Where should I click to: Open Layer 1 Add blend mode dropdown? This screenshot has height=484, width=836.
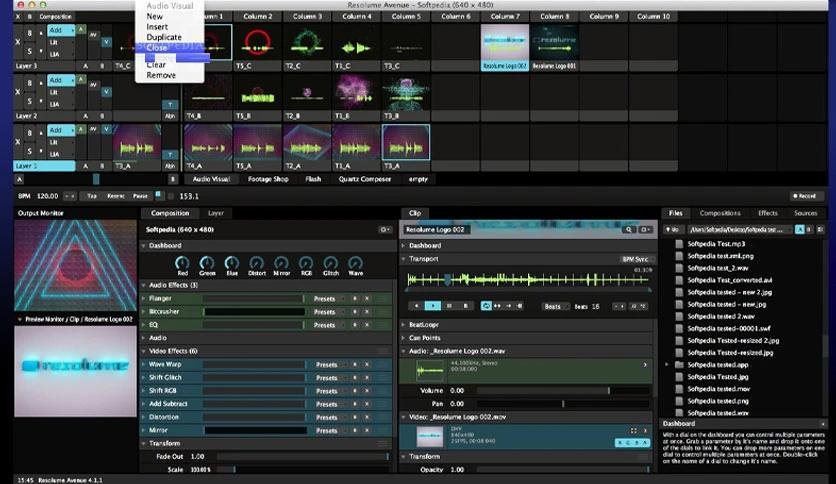tap(61, 130)
